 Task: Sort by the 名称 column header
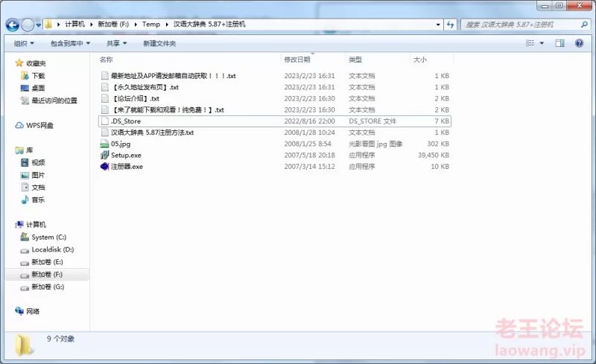107,60
